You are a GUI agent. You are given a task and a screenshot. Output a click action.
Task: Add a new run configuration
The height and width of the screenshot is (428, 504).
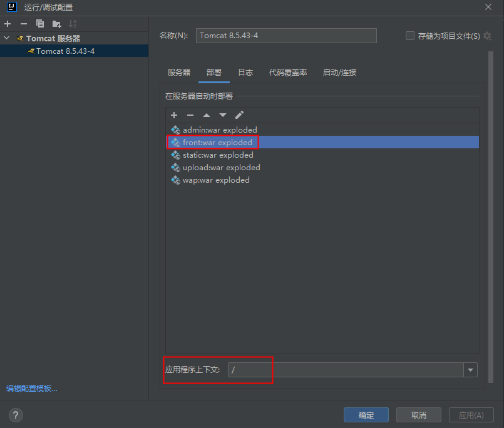coord(8,24)
